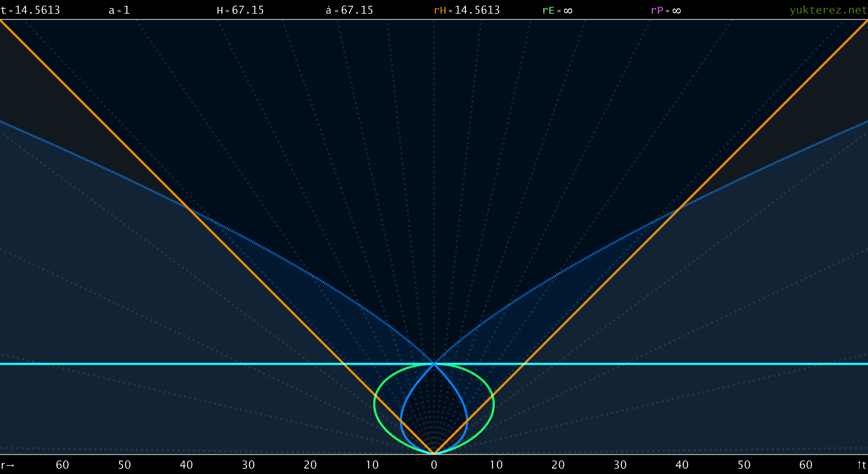This screenshot has width=868, height=474.
Task: Click left-side axis label 50
Action: click(x=124, y=465)
